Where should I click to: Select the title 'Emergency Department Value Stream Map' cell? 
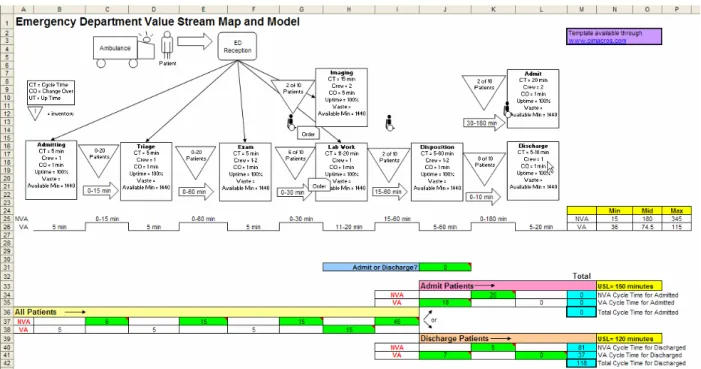(157, 21)
